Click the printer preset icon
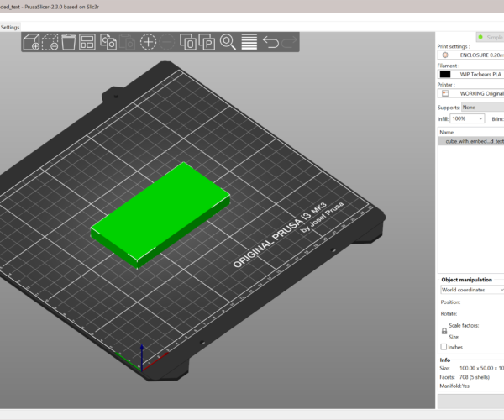 (x=445, y=93)
